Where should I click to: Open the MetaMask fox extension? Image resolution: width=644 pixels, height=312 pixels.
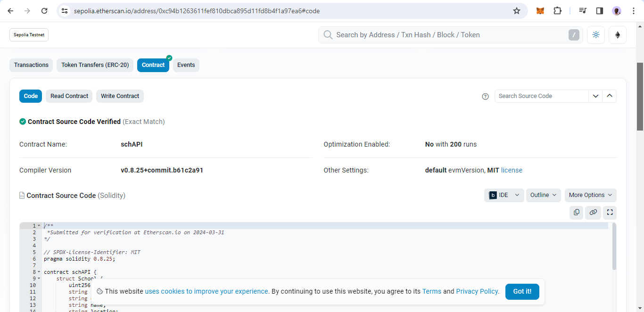[540, 11]
